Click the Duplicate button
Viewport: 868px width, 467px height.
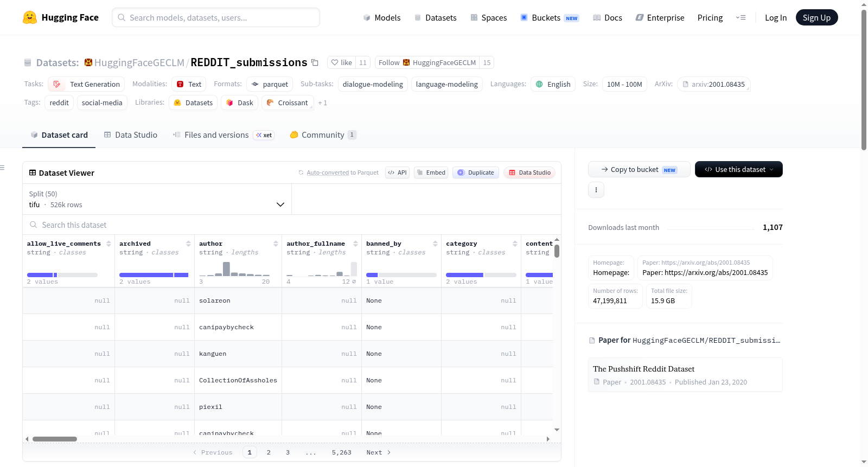coord(475,172)
